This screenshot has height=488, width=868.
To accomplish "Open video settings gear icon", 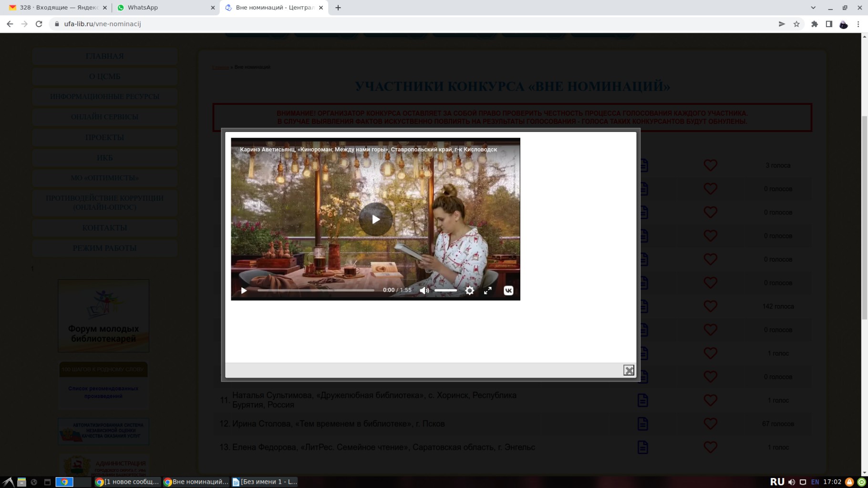I will point(469,290).
